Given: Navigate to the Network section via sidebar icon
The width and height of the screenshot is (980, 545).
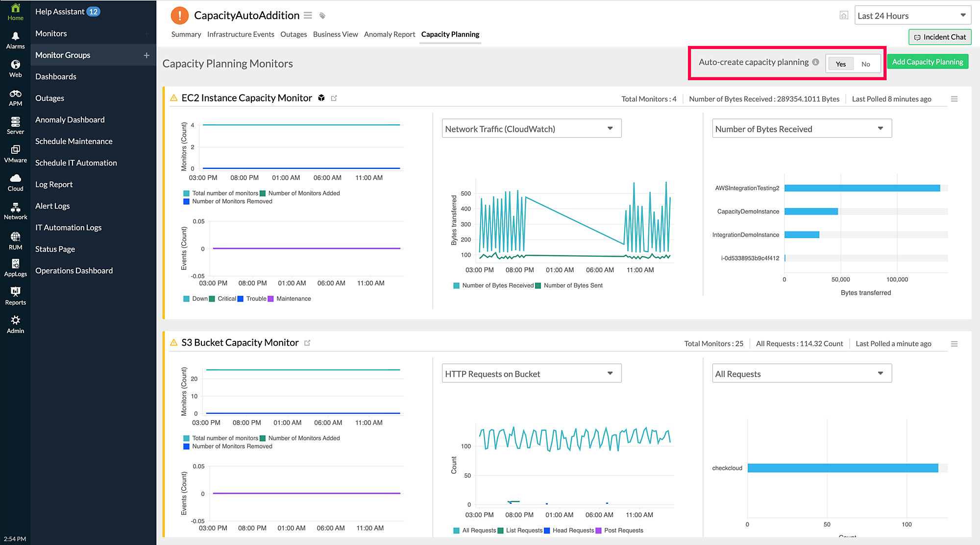Looking at the screenshot, I should coord(15,210).
